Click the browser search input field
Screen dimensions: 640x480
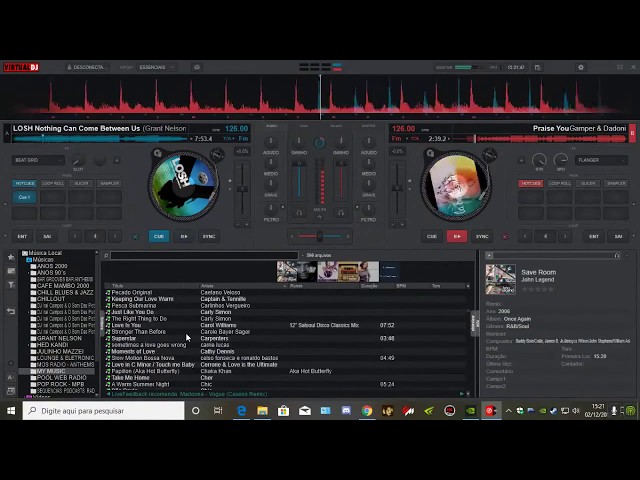coord(204,256)
